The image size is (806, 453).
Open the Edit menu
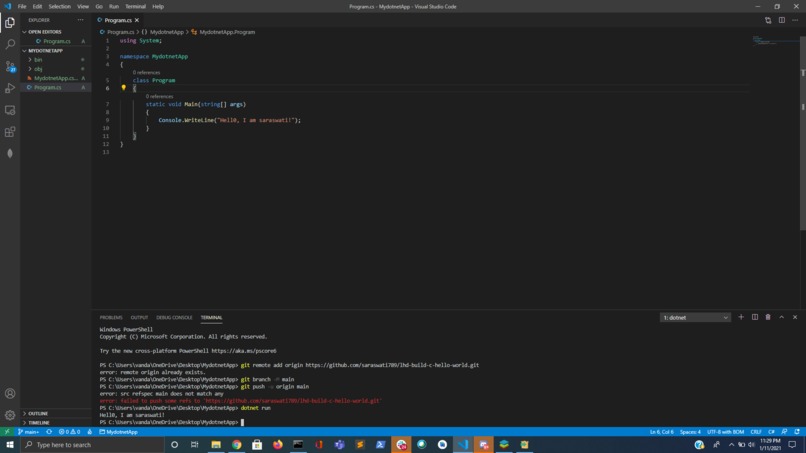38,7
